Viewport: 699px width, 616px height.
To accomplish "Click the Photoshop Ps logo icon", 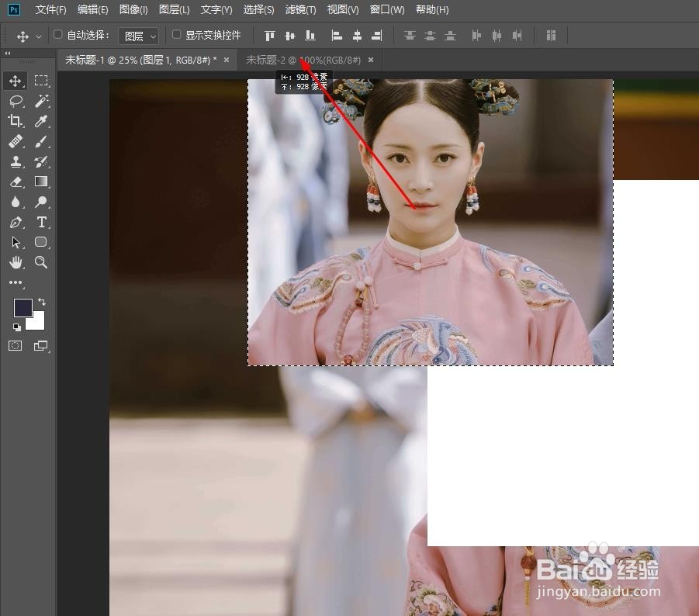I will click(x=14, y=9).
